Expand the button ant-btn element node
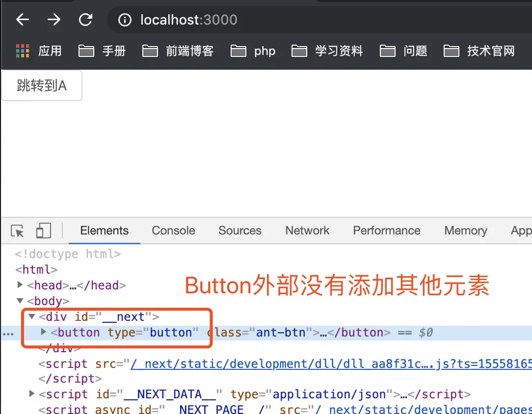The height and width of the screenshot is (414, 532). click(x=43, y=332)
